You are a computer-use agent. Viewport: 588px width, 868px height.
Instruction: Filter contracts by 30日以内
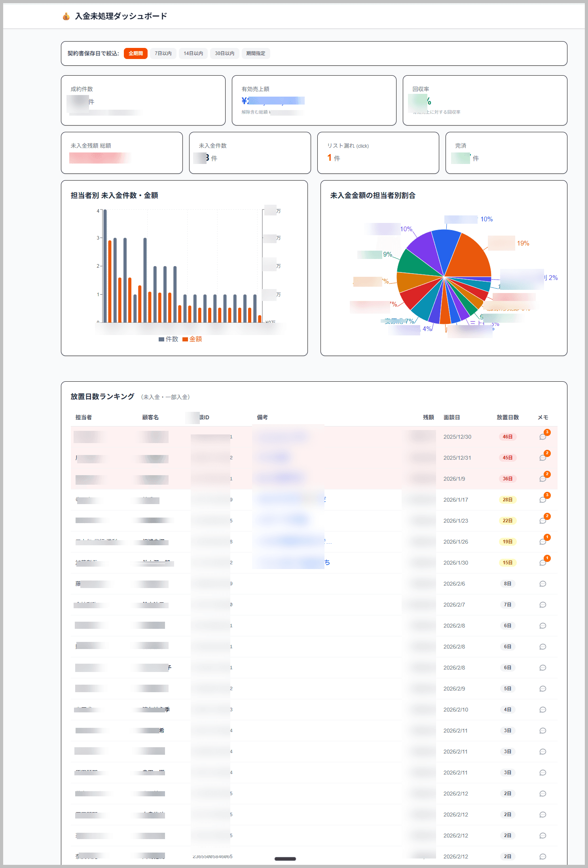click(x=224, y=53)
